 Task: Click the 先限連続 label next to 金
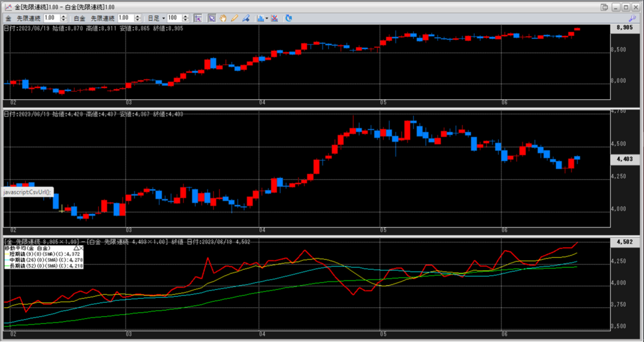29,18
